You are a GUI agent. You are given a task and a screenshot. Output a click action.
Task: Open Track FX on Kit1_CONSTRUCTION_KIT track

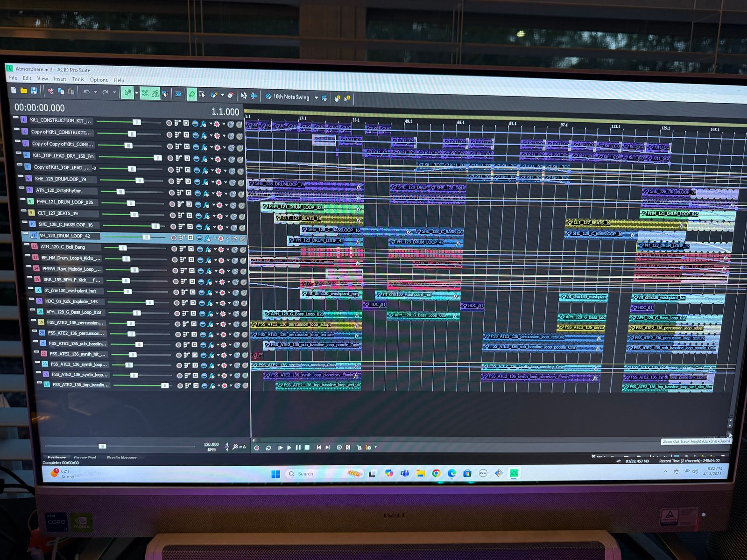click(x=203, y=124)
